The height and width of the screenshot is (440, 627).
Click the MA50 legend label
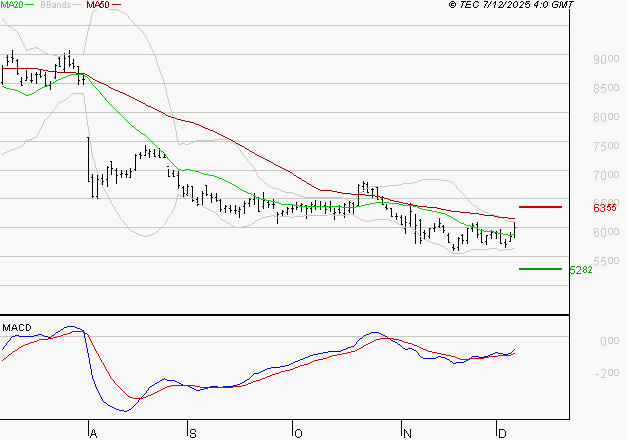(x=98, y=4)
